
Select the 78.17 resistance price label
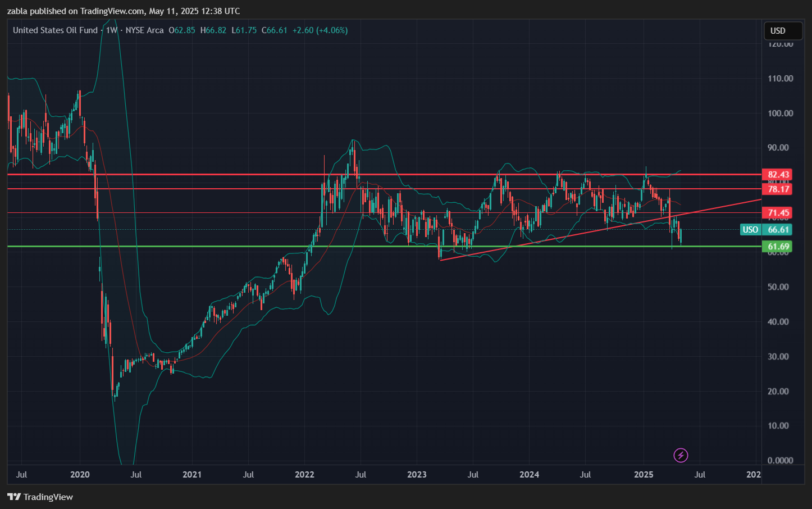click(x=778, y=189)
